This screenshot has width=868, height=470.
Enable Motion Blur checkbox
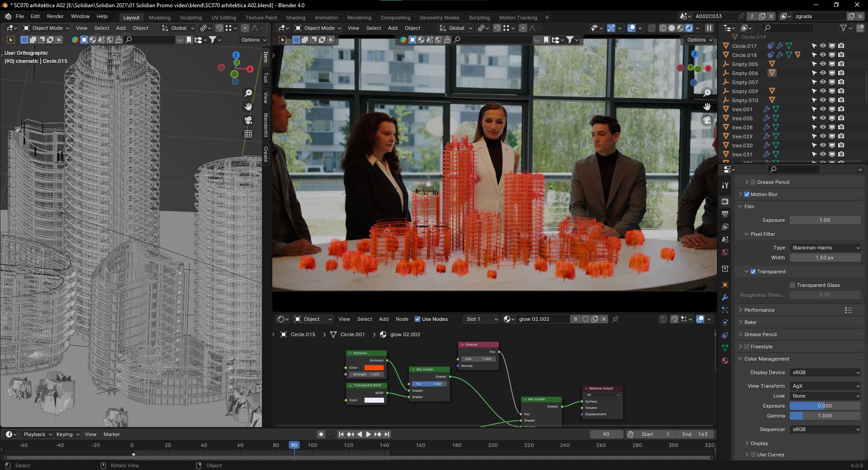pyautogui.click(x=747, y=194)
